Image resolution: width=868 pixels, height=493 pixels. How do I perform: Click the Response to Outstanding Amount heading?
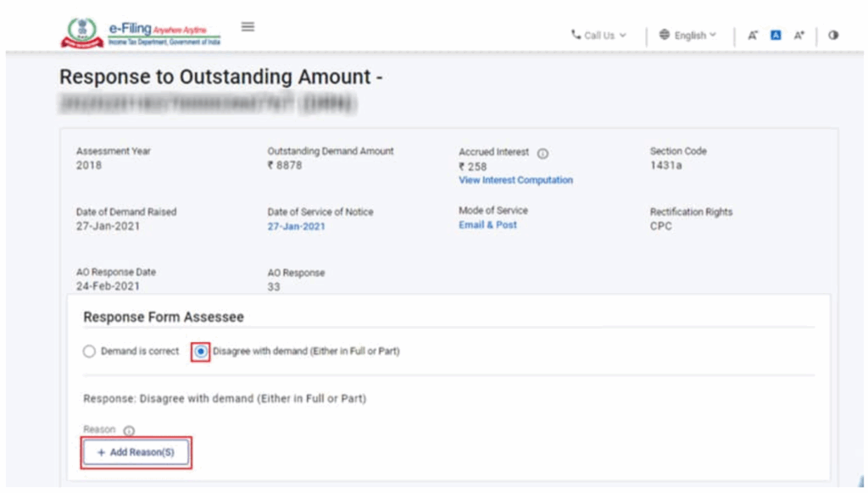[x=220, y=77]
